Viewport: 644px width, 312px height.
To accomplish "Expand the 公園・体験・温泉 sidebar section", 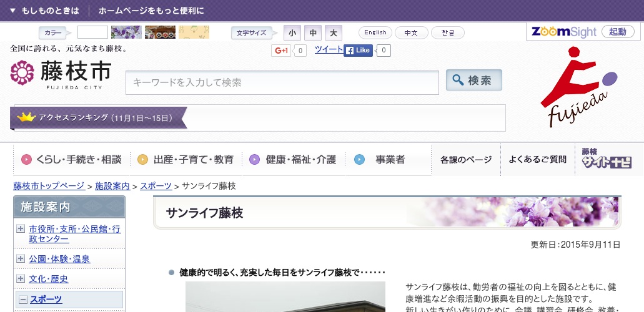I will click(x=21, y=259).
